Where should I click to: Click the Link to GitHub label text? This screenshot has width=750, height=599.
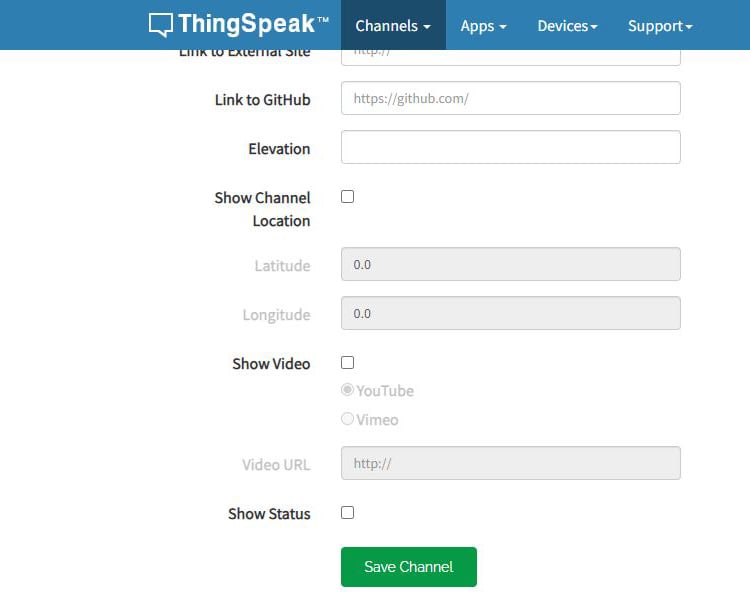(262, 100)
